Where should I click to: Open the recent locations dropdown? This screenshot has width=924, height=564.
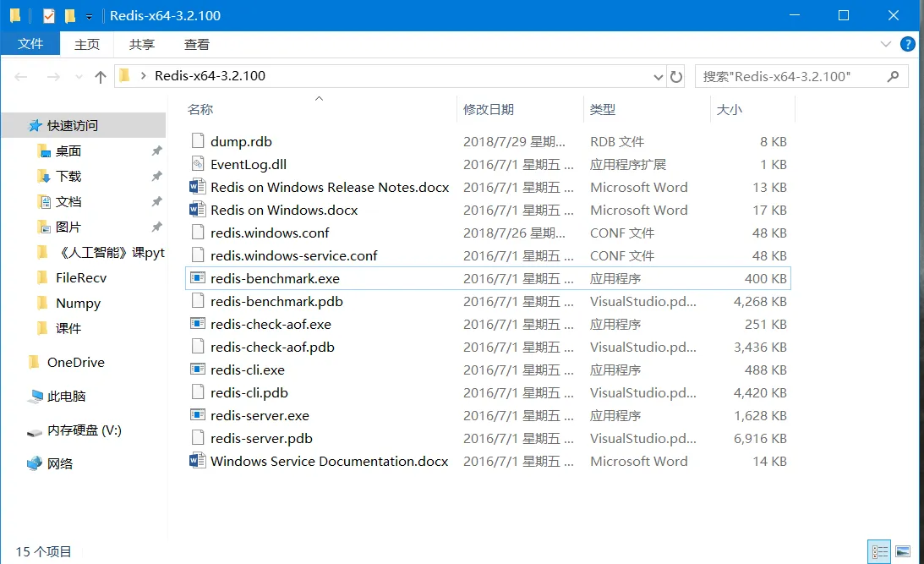coord(79,77)
